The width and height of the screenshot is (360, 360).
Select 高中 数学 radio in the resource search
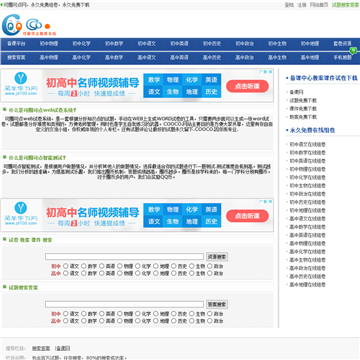[84, 273]
